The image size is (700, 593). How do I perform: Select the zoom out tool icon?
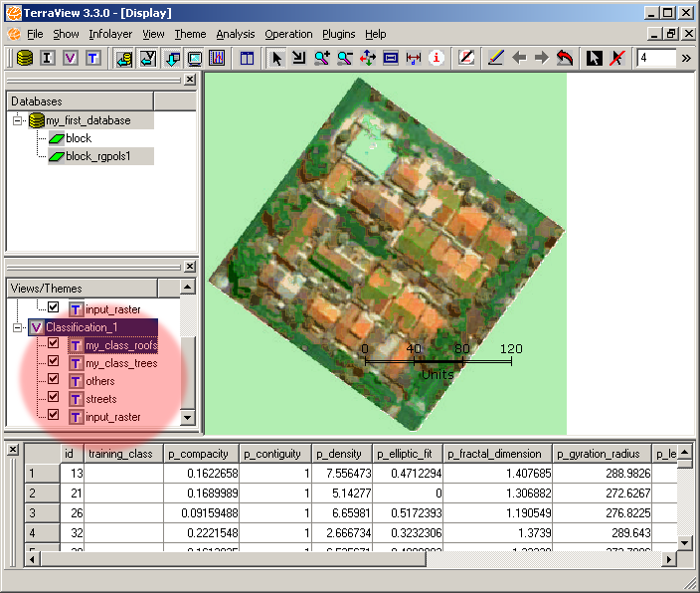click(345, 58)
